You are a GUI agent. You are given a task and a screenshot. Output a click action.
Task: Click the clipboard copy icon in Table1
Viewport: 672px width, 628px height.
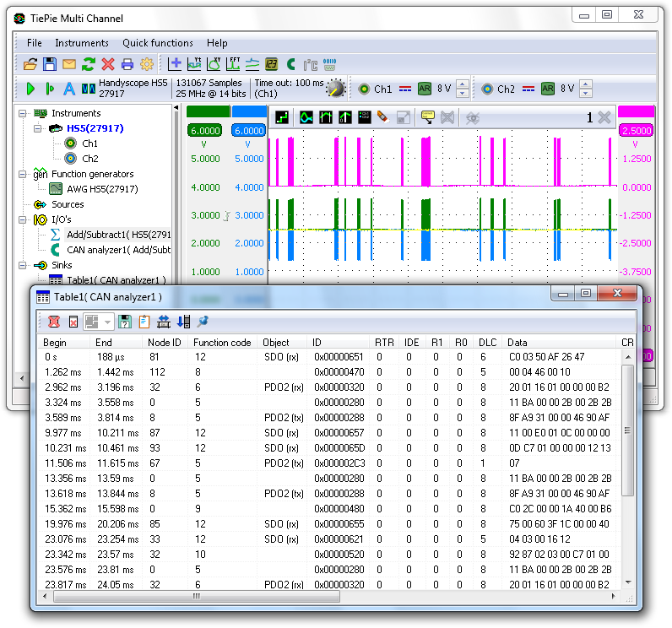click(144, 322)
